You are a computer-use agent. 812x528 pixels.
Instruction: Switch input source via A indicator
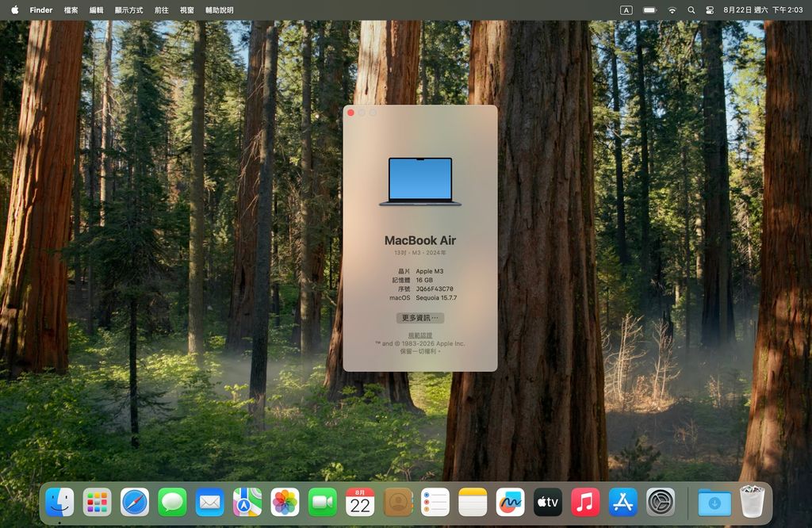(626, 10)
